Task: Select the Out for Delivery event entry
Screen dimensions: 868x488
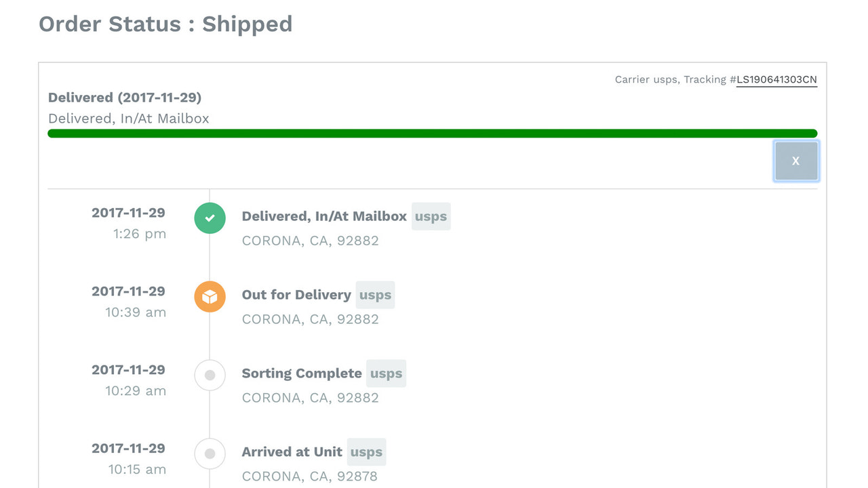Action: pos(296,295)
